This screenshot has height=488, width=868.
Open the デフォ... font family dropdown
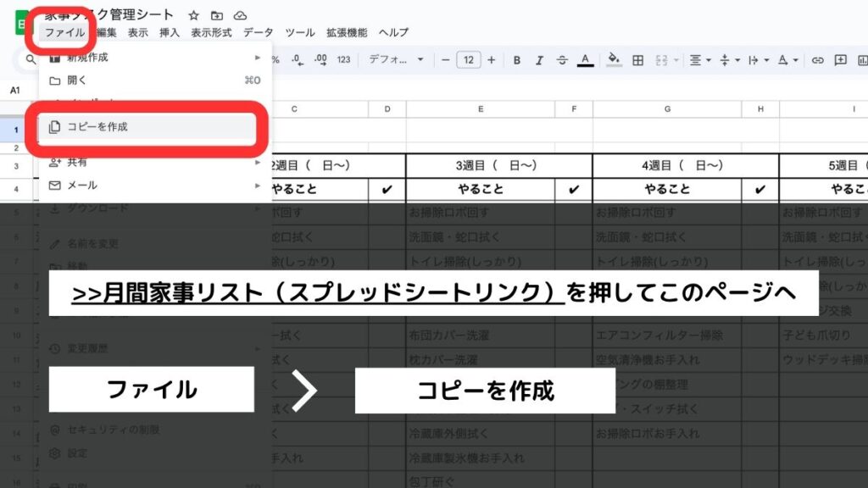pos(396,59)
